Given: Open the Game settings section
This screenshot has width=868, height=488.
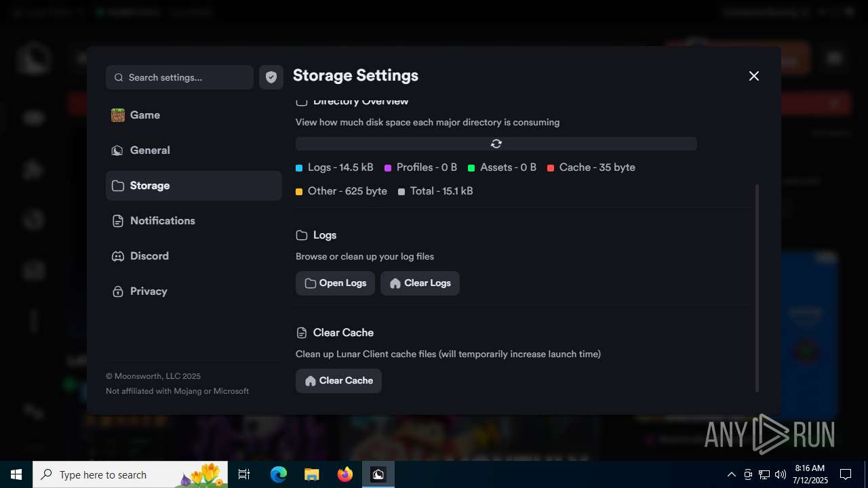Looking at the screenshot, I should click(193, 115).
